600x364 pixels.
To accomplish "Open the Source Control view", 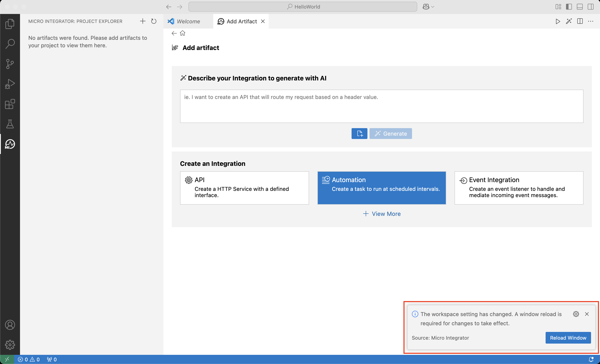I will pos(10,64).
